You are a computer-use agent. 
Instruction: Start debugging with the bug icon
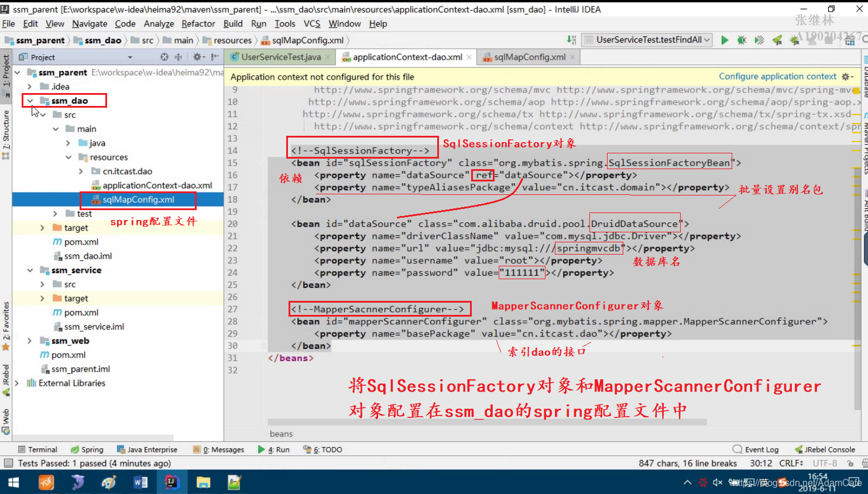pyautogui.click(x=742, y=40)
